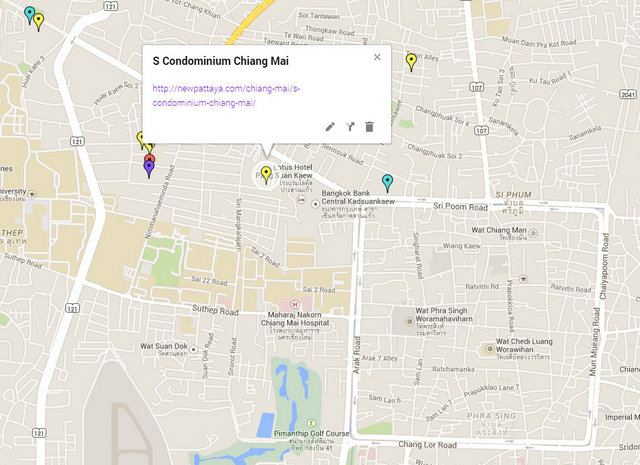Click the Changphuak Soi 2 label
This screenshot has width=640, height=465.
tap(435, 151)
